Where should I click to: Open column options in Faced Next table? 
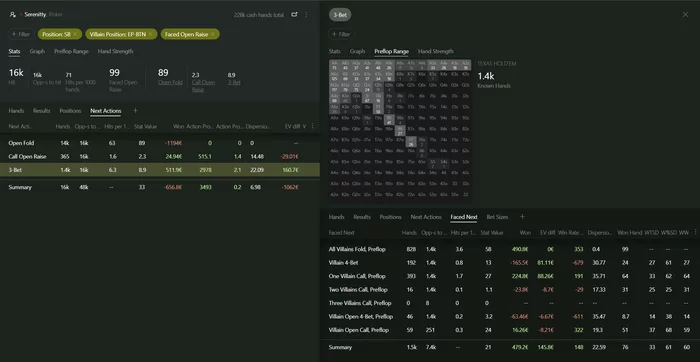coord(695,233)
